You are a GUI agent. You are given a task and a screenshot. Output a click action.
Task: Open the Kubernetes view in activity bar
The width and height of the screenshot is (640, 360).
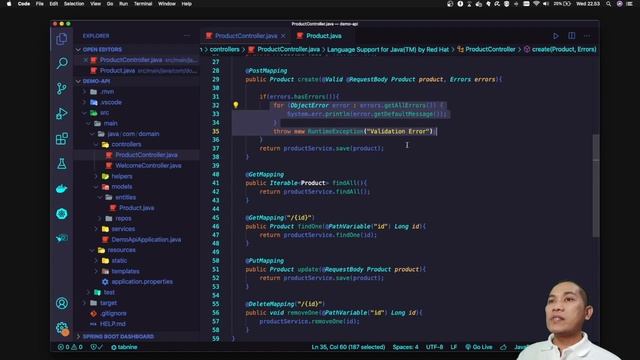[62, 213]
